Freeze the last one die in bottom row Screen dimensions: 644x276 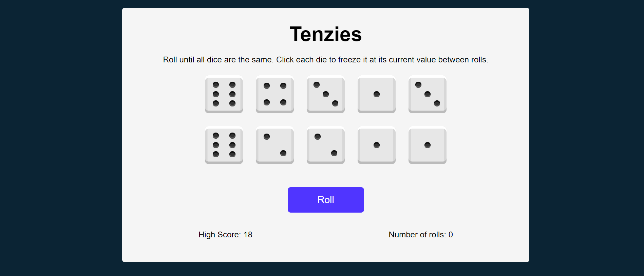(427, 145)
